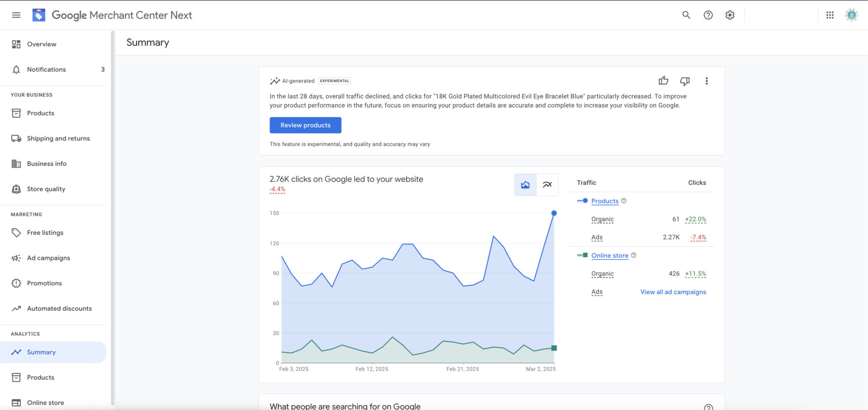
Task: Click the +11.5% online store change value
Action: [695, 274]
